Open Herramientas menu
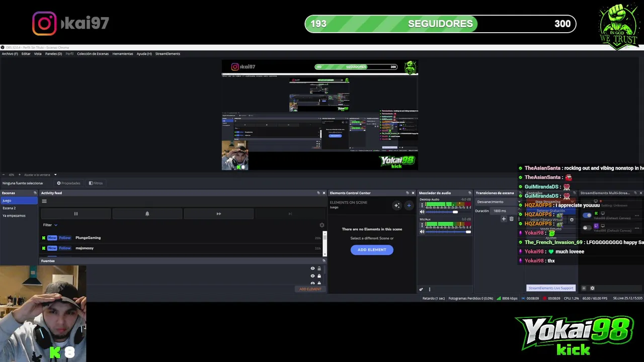This screenshot has width=644, height=362. tap(123, 54)
